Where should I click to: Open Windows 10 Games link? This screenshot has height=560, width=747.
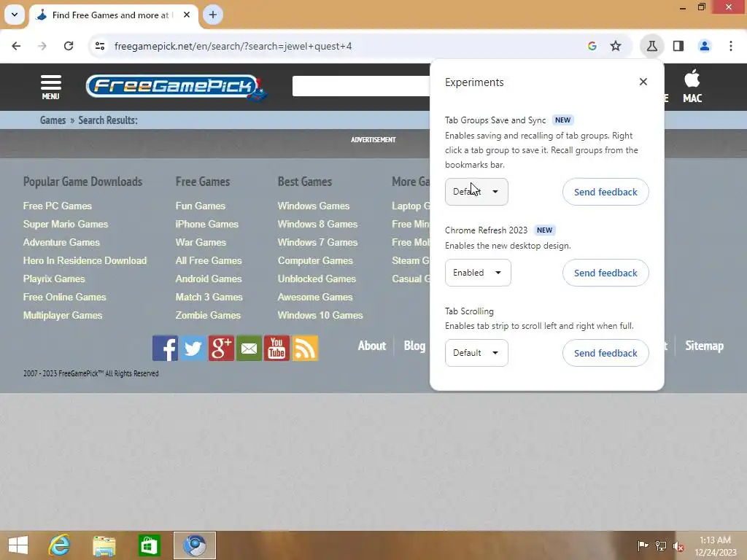(x=320, y=315)
